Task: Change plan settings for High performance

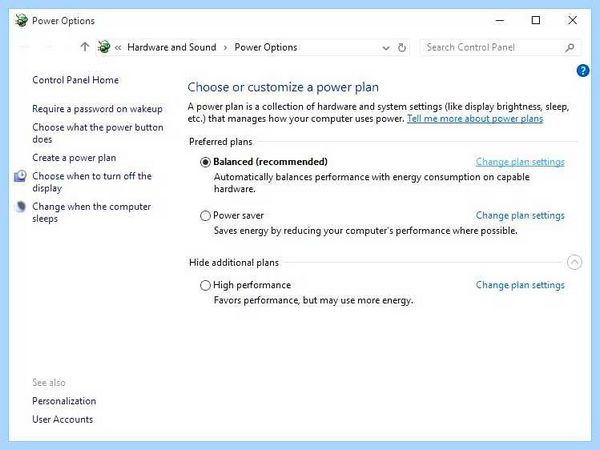Action: 520,285
